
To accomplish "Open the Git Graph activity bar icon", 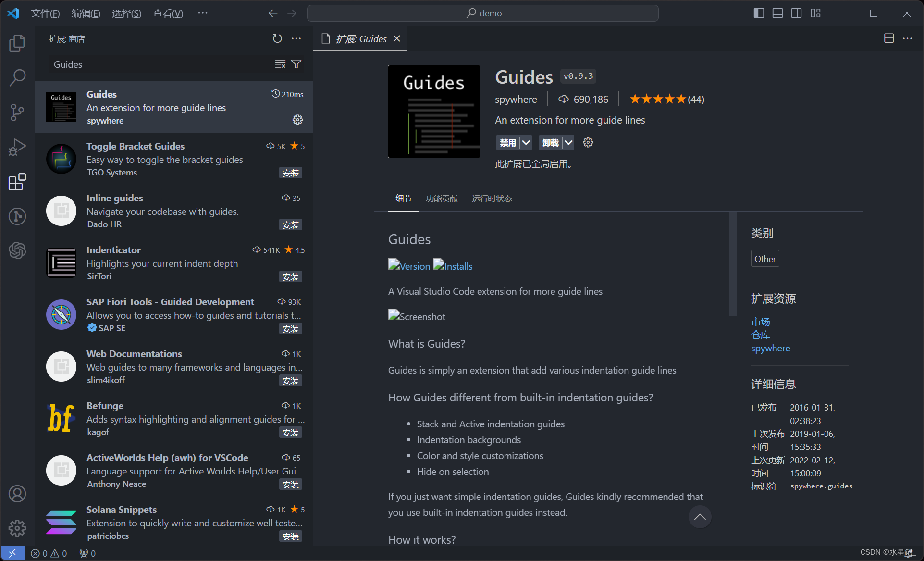I will point(17,216).
